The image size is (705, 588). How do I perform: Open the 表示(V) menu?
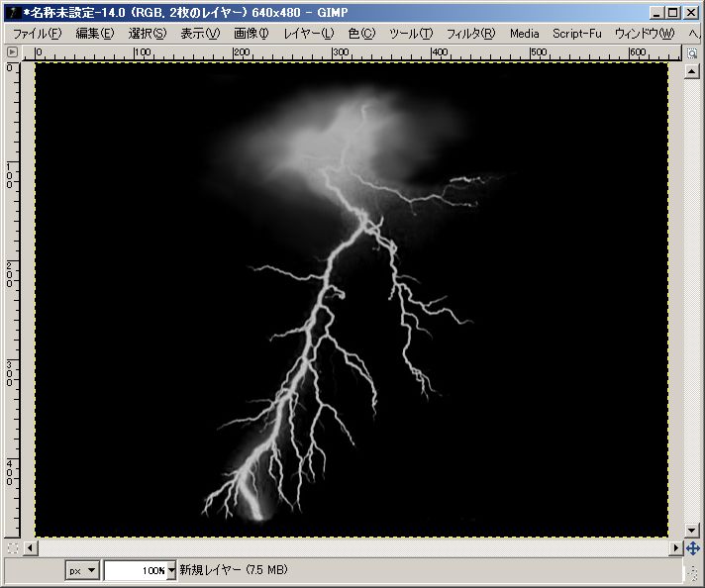pos(201,34)
